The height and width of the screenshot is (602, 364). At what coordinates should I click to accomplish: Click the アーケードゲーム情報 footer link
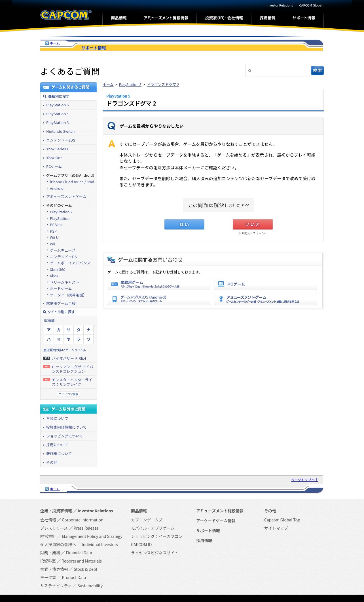(x=216, y=521)
